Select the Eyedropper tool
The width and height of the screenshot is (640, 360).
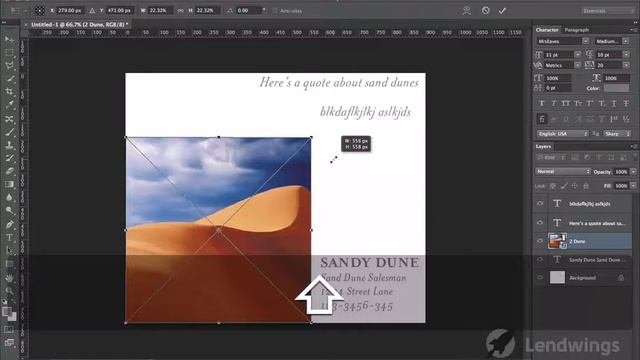pyautogui.click(x=9, y=105)
